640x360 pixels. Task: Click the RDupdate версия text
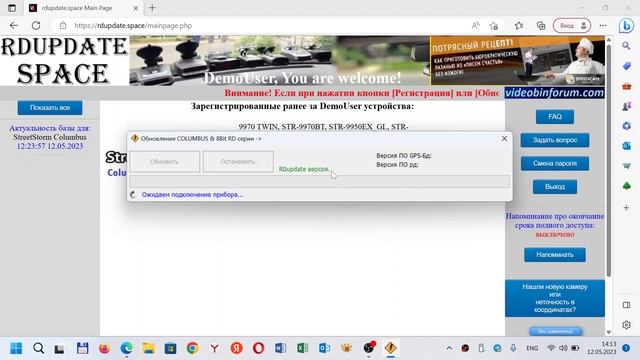point(304,169)
